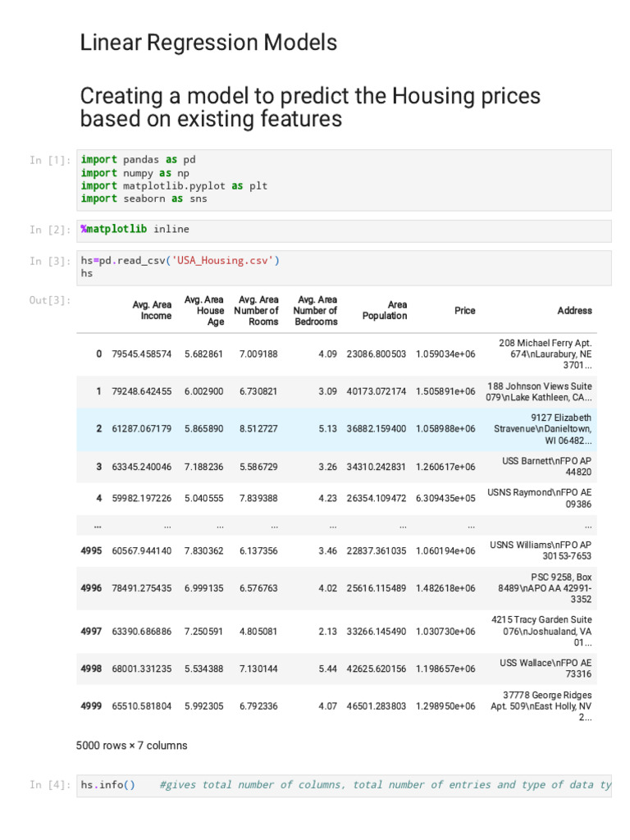Select price value 6.309435e+05
The image size is (630, 840).
tap(445, 498)
